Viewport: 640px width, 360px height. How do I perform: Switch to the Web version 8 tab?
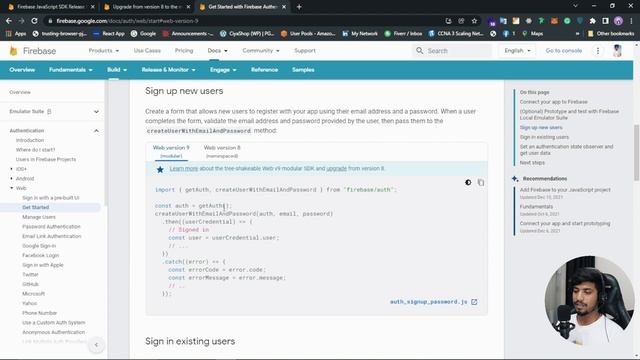222,151
